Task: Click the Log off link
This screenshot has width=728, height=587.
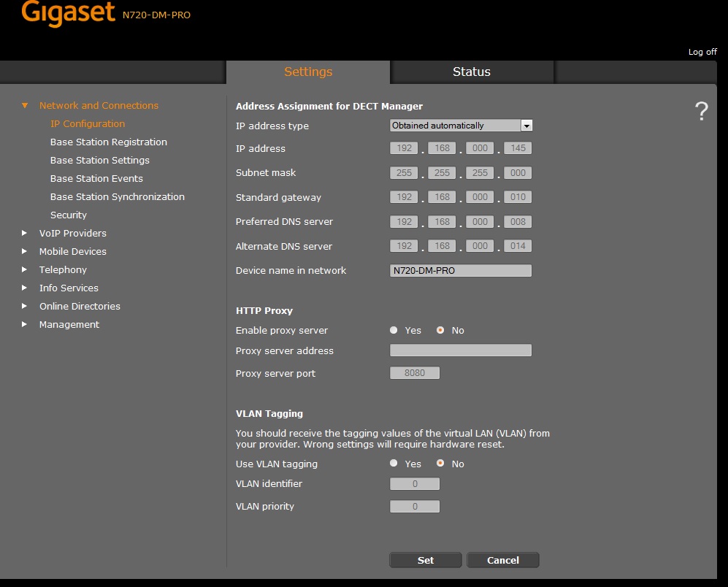Action: (x=702, y=52)
